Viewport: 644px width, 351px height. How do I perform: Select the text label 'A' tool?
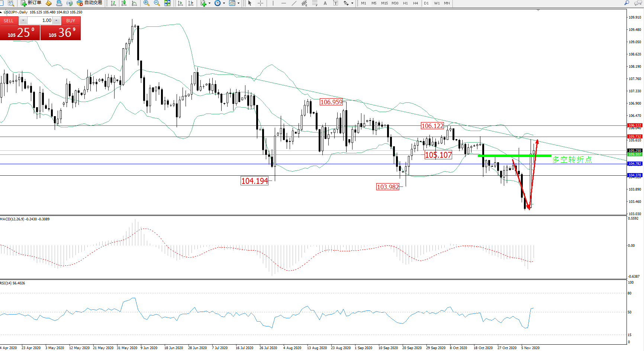click(325, 3)
